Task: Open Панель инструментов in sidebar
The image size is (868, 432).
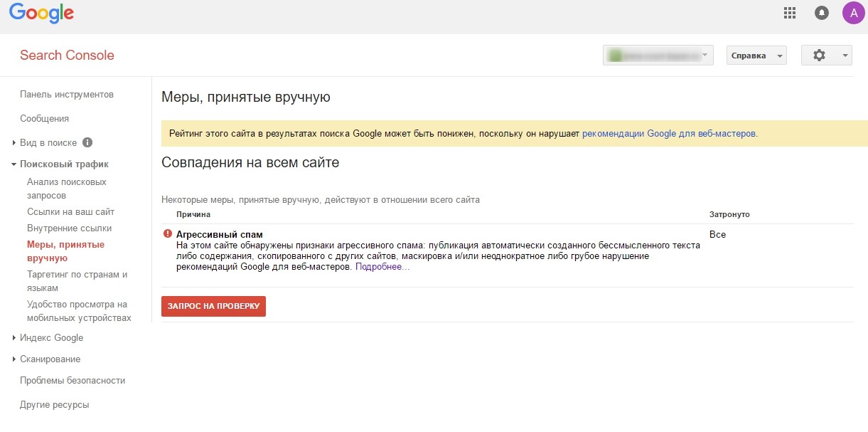Action: click(67, 95)
